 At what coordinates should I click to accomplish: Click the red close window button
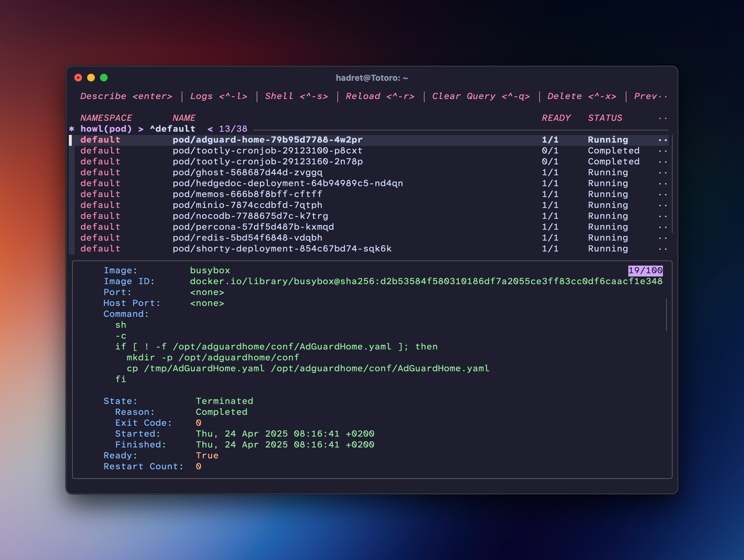point(78,77)
